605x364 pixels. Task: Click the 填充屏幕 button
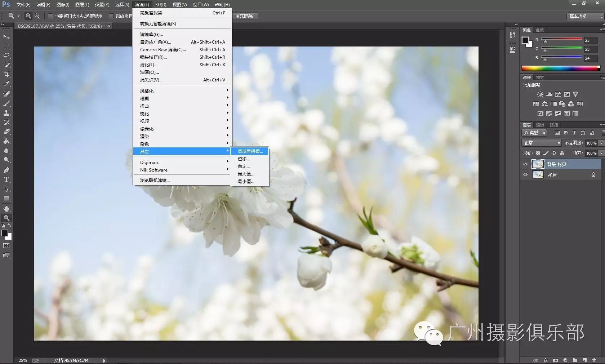coord(244,16)
